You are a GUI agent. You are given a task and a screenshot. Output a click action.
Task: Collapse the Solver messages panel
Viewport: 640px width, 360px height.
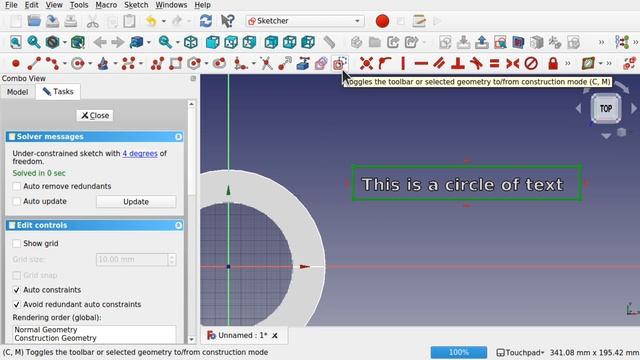(x=178, y=137)
